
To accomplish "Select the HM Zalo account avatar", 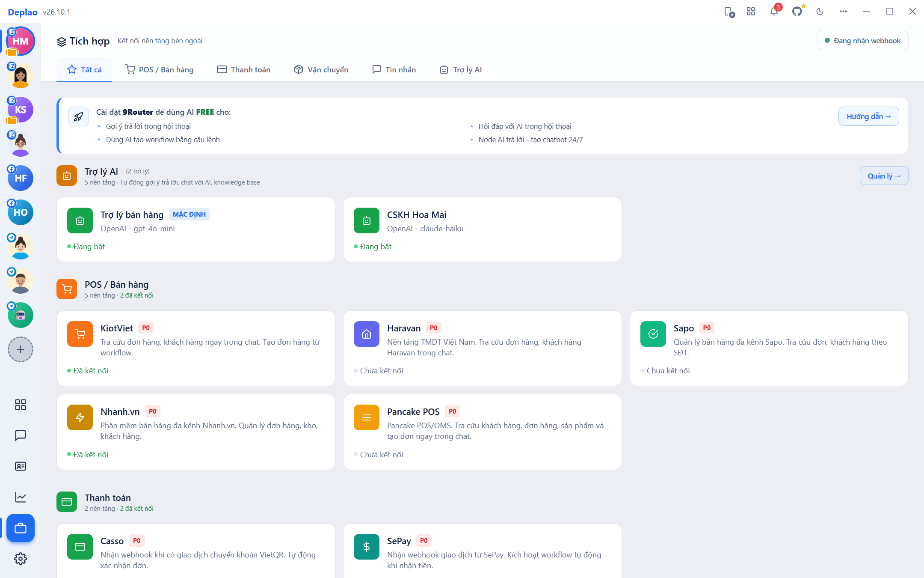I will pos(21,41).
